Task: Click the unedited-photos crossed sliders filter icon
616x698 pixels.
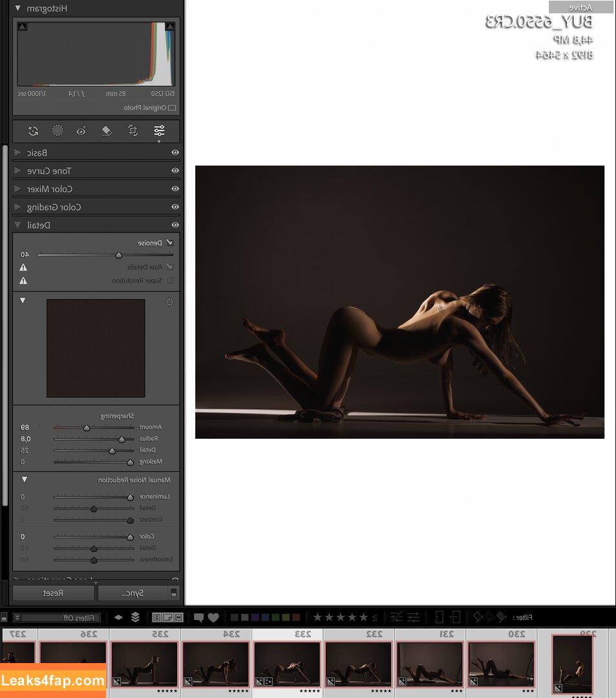Action: pyautogui.click(x=396, y=617)
